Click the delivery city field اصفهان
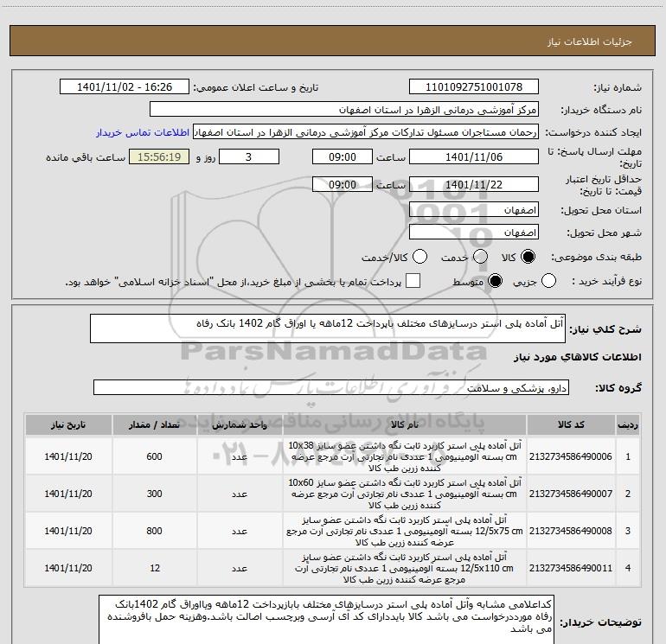This screenshot has width=666, height=644. [x=474, y=233]
